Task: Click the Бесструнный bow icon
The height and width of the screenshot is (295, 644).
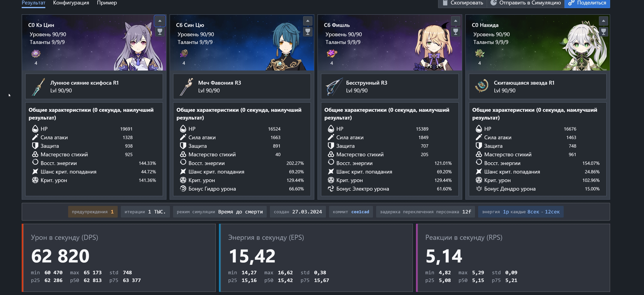Action: click(x=334, y=87)
